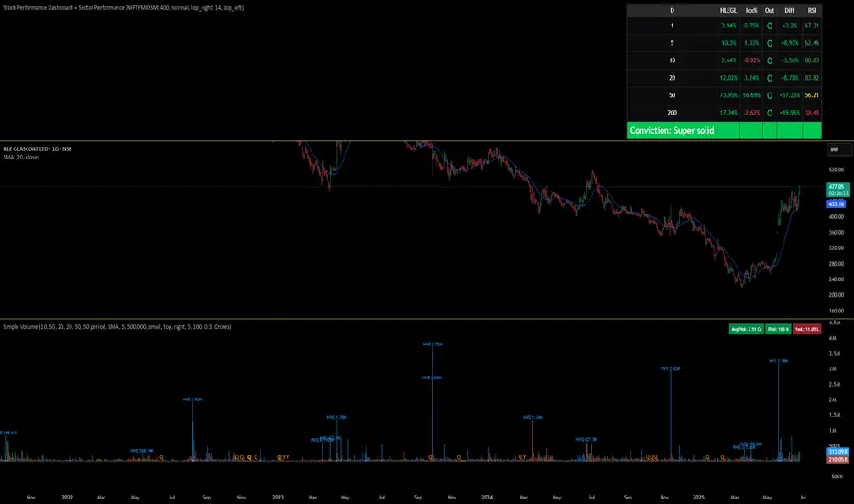854x504 pixels.
Task: Click the 2024 label on time axis
Action: point(487,498)
